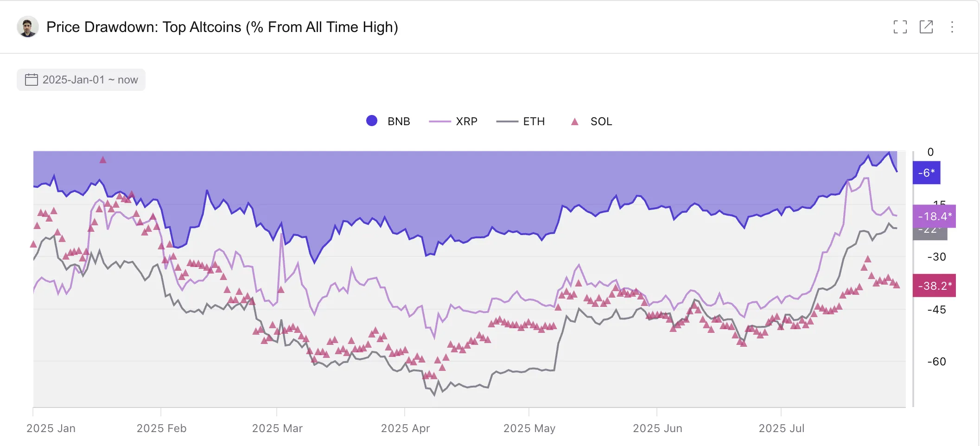Screen dimensions: 980x446
Task: Click the XRP purple legend line marker
Action: tap(440, 121)
